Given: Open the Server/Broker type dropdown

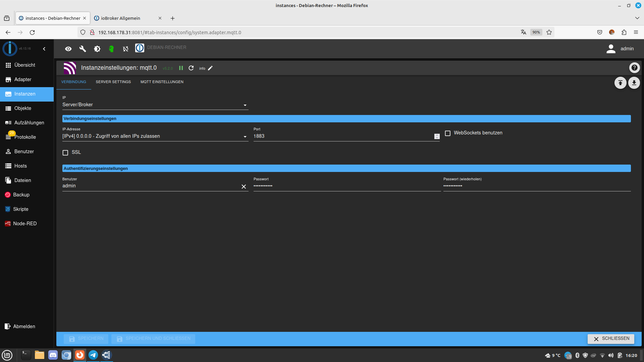Looking at the screenshot, I should pyautogui.click(x=155, y=105).
